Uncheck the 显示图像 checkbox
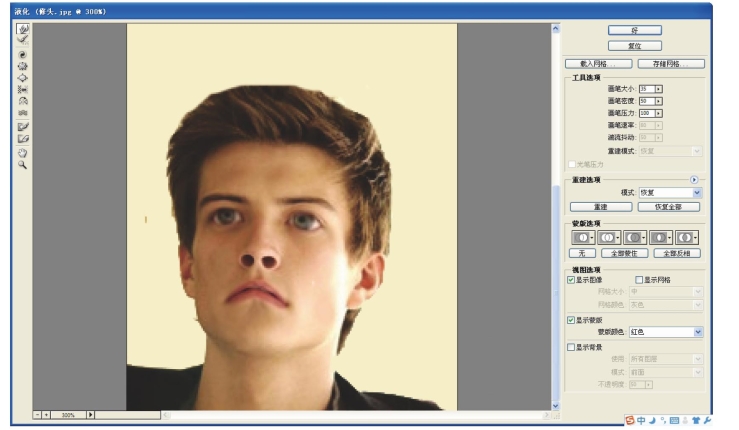 [x=571, y=280]
